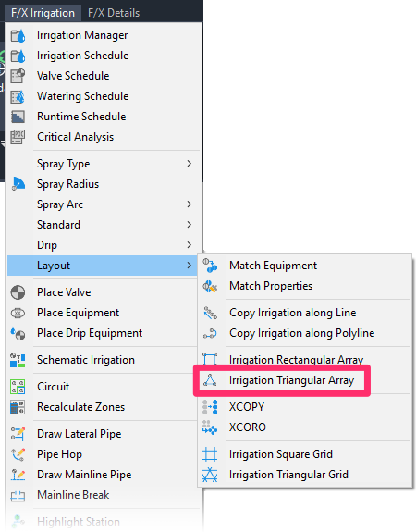Expand the Drip submenu arrow
Viewport: 416px width, 532px height.
click(190, 245)
